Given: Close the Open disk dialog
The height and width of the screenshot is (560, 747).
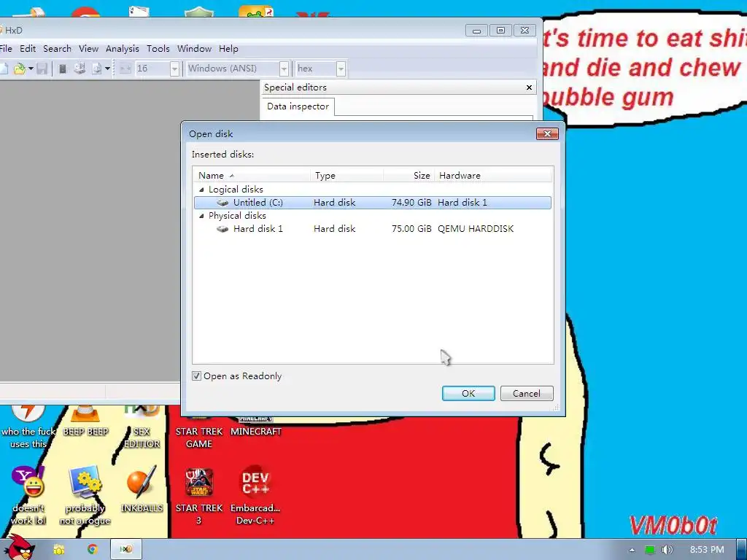Looking at the screenshot, I should coord(547,134).
